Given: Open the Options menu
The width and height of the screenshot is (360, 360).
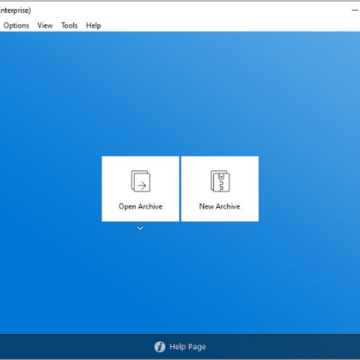Looking at the screenshot, I should pos(16,26).
